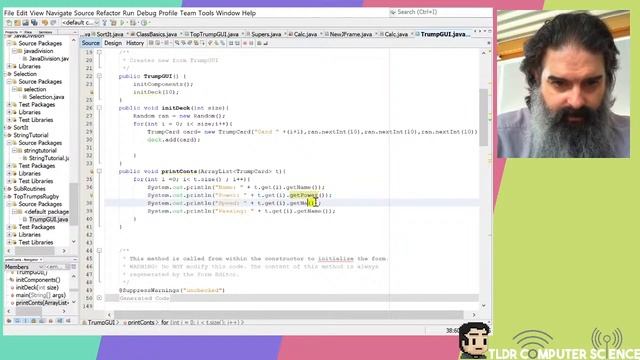Expand Libraries under JavaDivision project
Viewport: 640px width, 360px height.
click(x=9, y=66)
